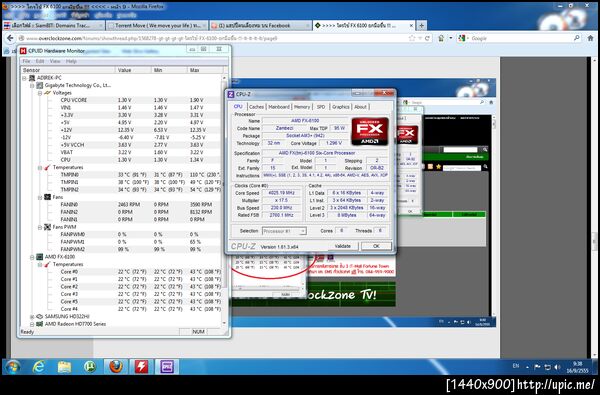Expand the SAMSUNG HD322HJ node

(32, 317)
